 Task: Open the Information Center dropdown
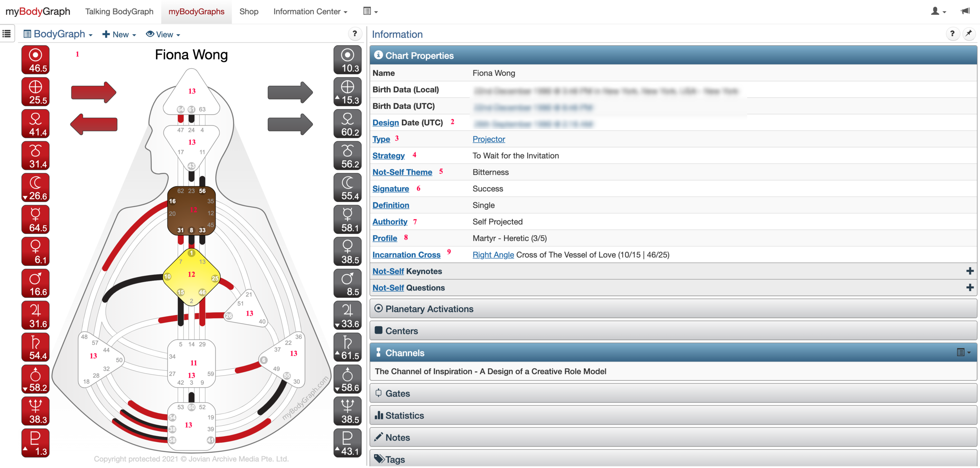click(310, 11)
